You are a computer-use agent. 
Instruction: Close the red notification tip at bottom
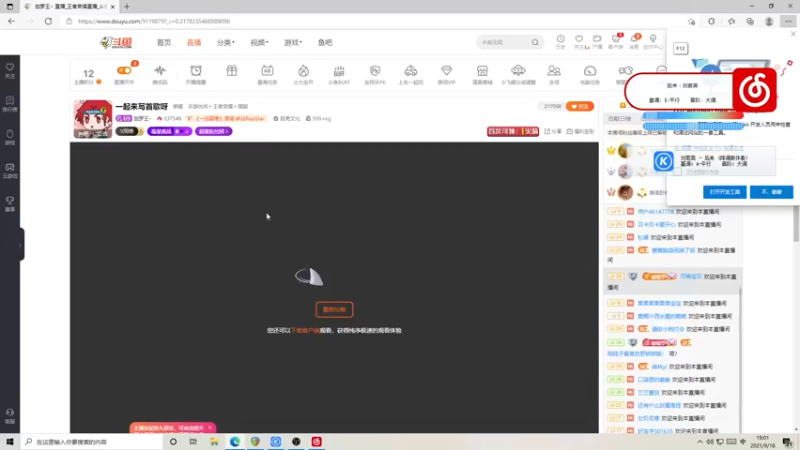tap(210, 428)
